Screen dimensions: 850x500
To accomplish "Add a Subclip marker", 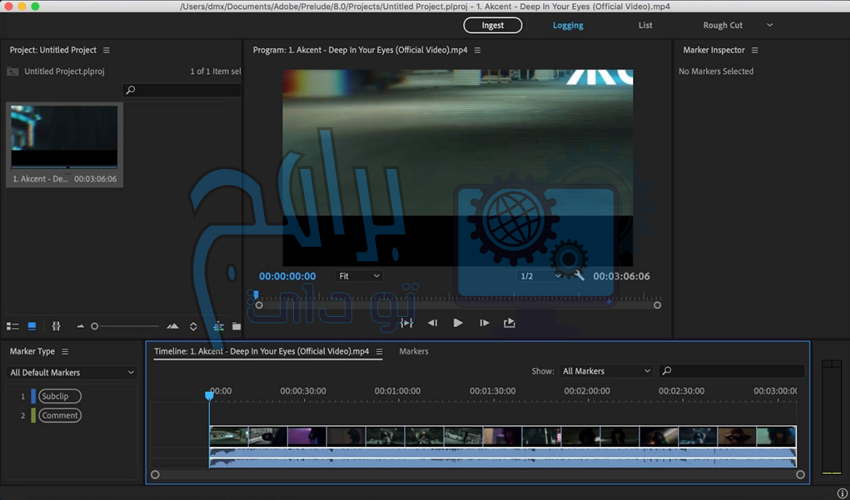I will tap(60, 396).
